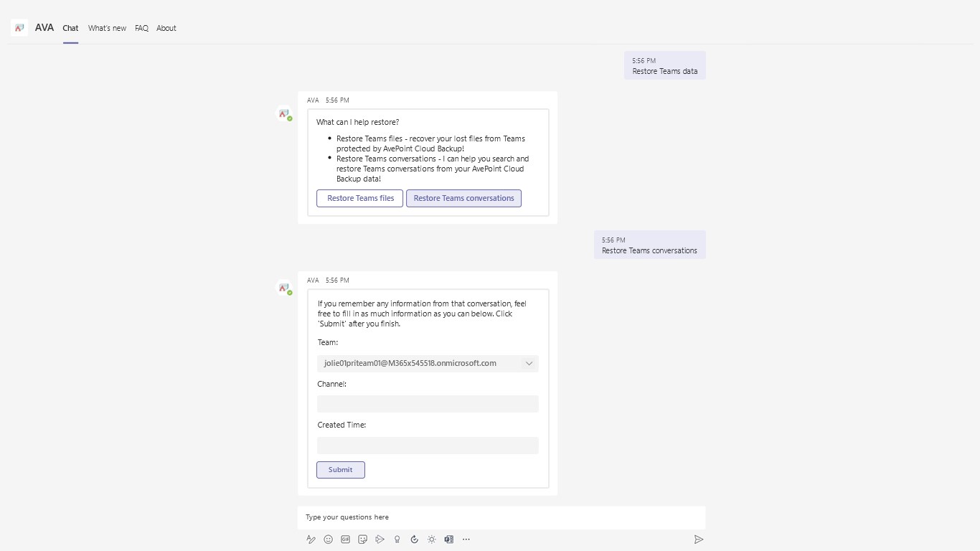Click AVA avatar beside second bot message
This screenshot has width=980, height=551.
coord(285,288)
